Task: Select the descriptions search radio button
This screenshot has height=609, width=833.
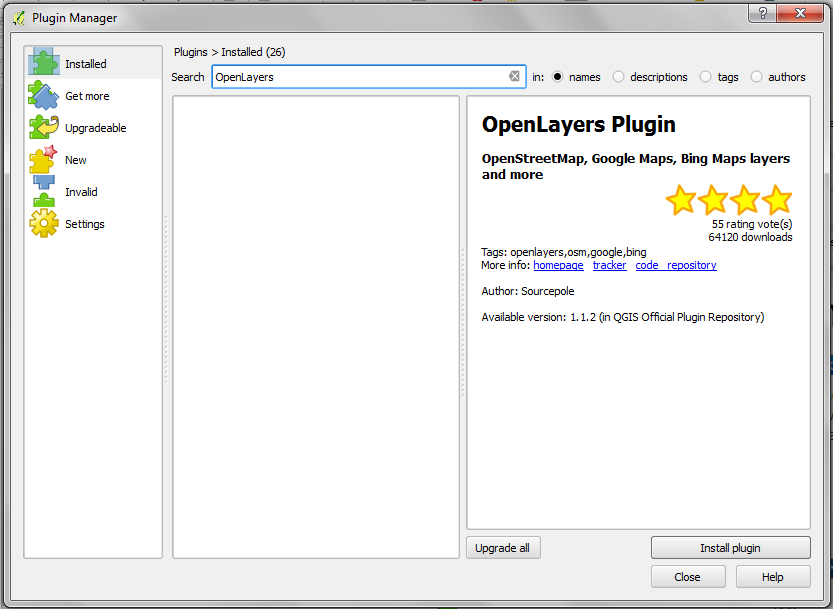Action: [618, 77]
